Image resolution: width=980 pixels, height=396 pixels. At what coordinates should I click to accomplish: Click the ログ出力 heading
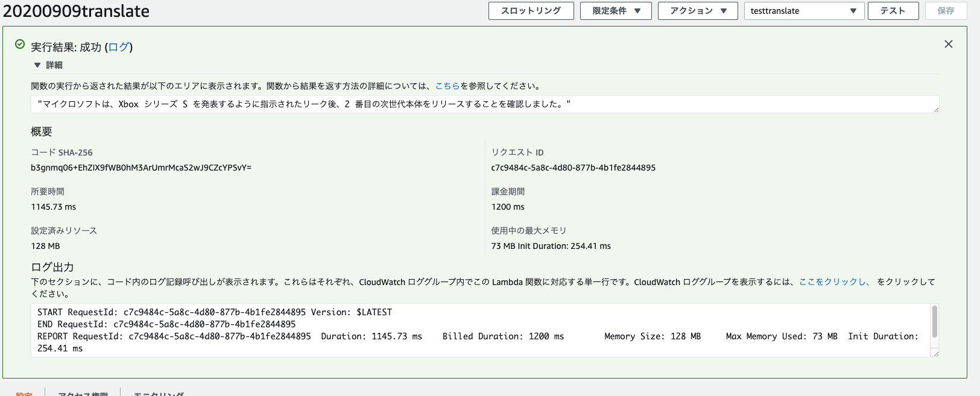(x=52, y=267)
